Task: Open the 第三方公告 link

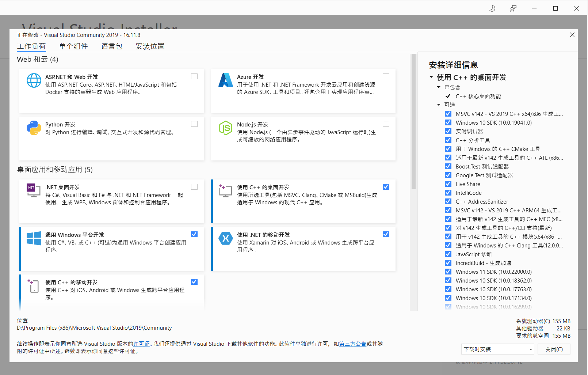Action: pos(353,344)
